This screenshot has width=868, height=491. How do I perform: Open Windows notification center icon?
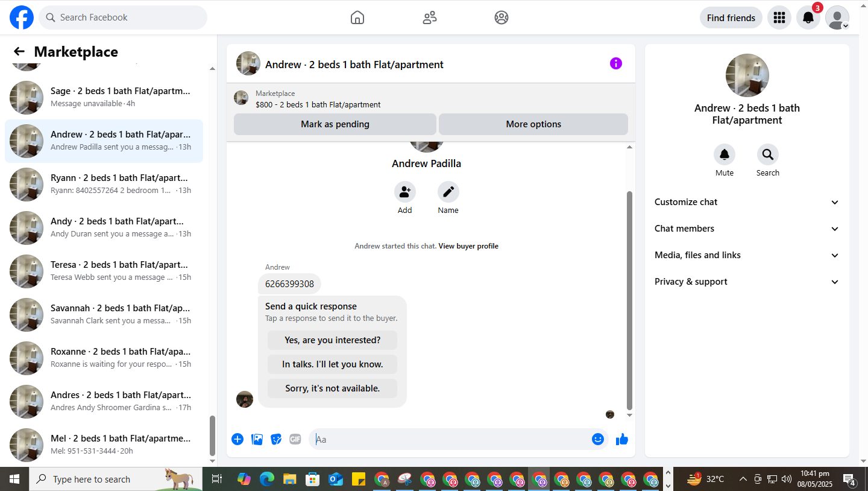pos(850,480)
